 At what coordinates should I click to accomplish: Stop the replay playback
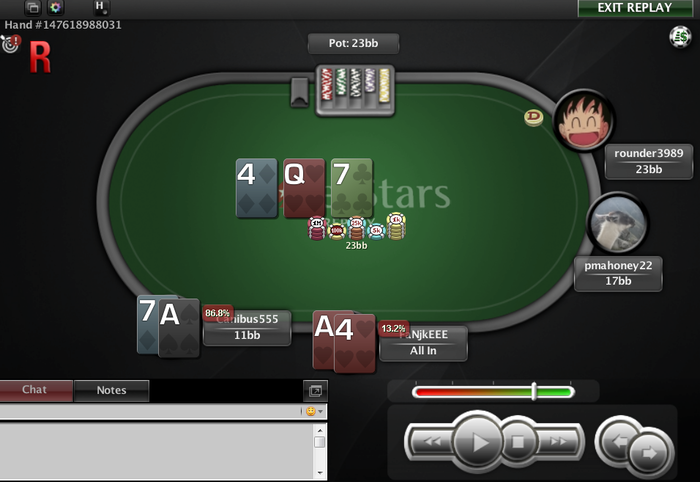pos(518,442)
